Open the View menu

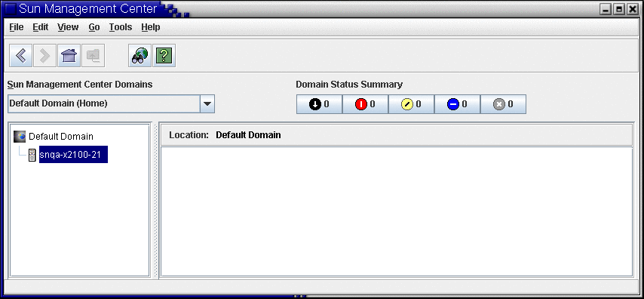pos(68,27)
